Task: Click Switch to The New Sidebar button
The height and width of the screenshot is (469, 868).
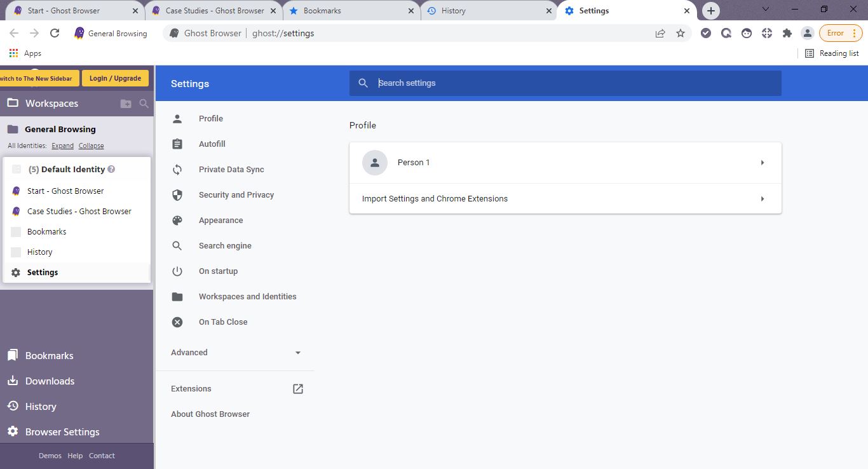Action: pos(39,78)
